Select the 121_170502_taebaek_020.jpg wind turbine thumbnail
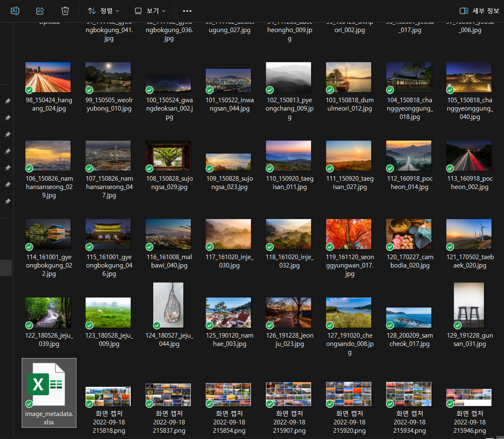 pyautogui.click(x=469, y=234)
